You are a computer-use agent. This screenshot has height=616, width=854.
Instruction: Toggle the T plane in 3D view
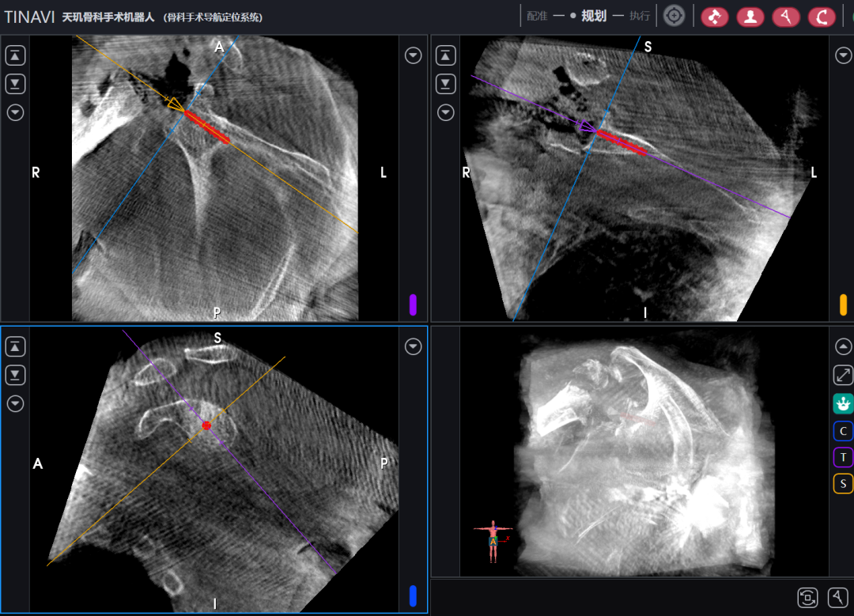click(843, 457)
